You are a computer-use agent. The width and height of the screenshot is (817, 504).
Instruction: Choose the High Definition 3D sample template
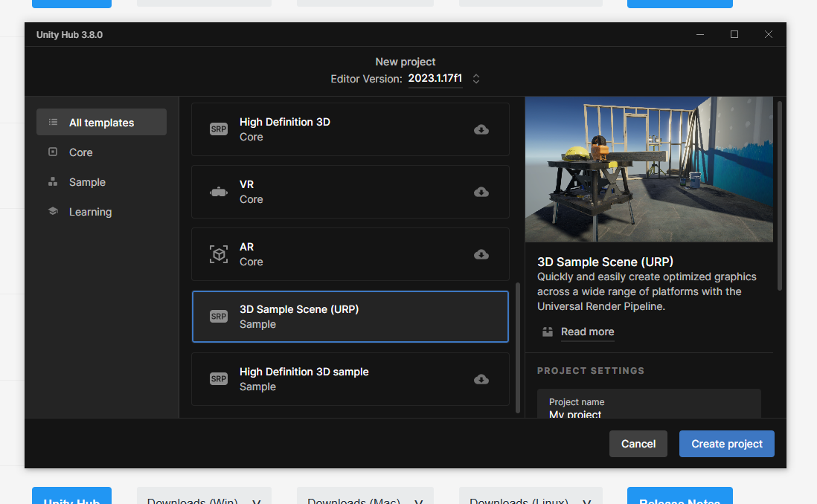click(x=350, y=379)
